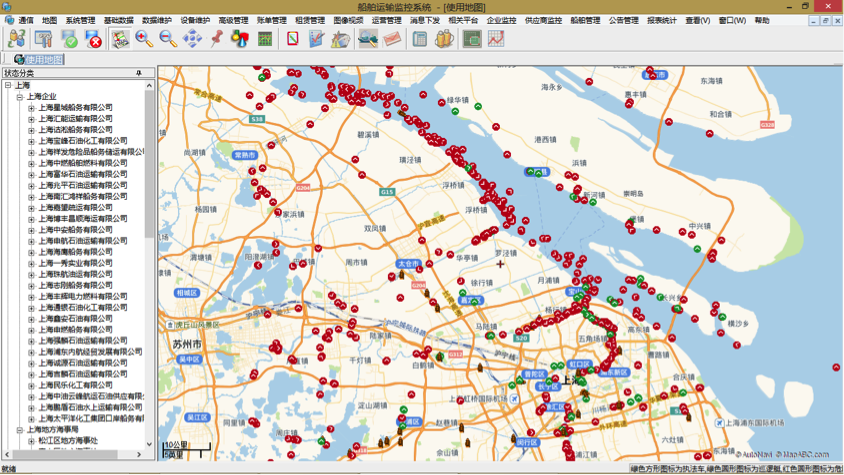This screenshot has height=475, width=844.
Task: Click the monitor with red X icon
Action: pyautogui.click(x=93, y=39)
